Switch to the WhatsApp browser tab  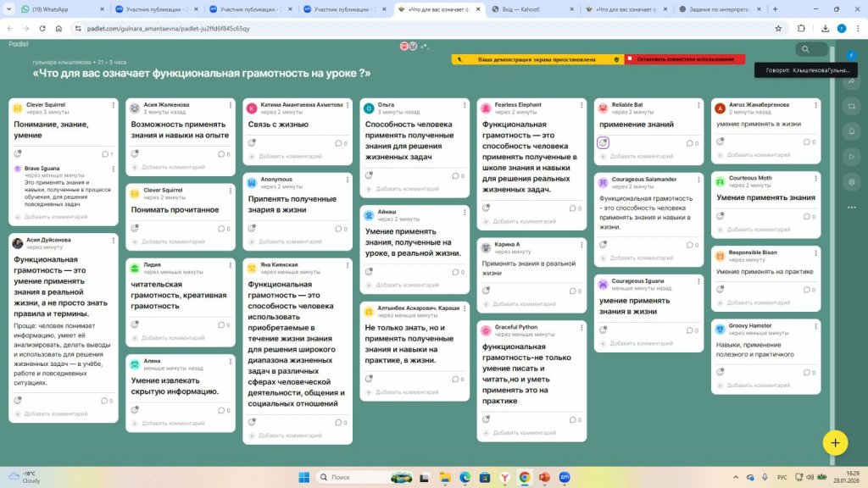click(51, 9)
